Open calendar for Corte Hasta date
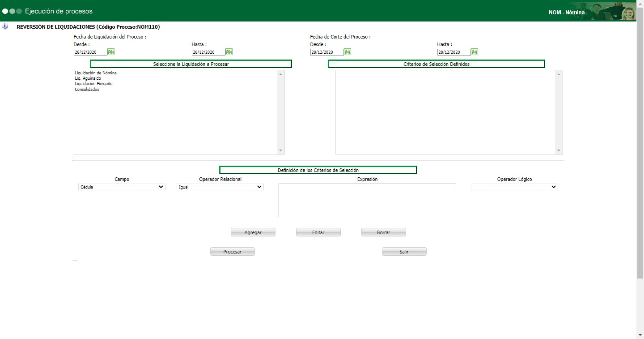The height and width of the screenshot is (339, 644). click(x=475, y=52)
